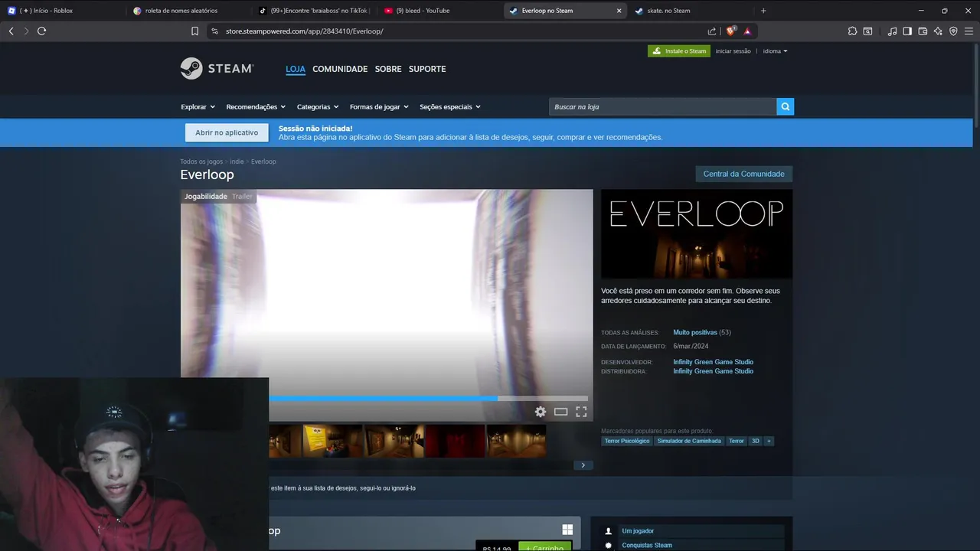Screen dimensions: 980x551
Task: Expand the Seções especiais dropdown
Action: pyautogui.click(x=450, y=107)
